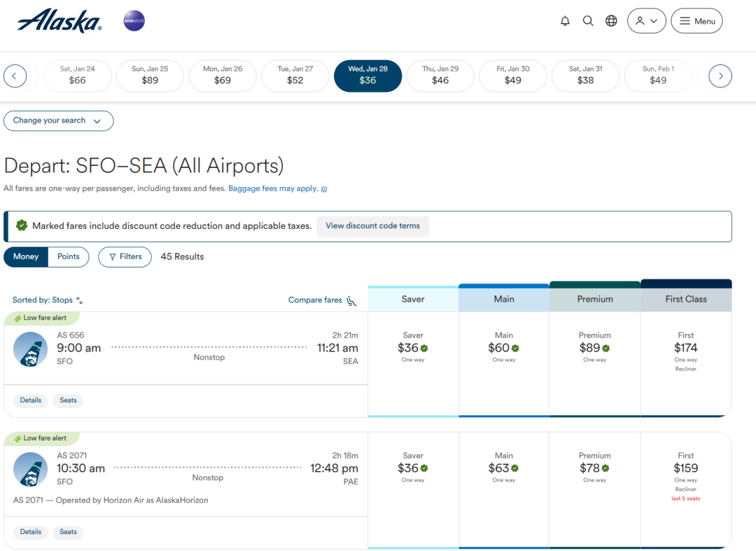Click View discount code terms button

click(x=372, y=226)
